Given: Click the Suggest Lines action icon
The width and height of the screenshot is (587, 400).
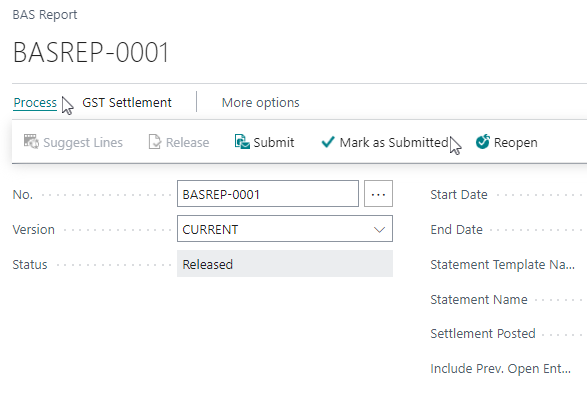Looking at the screenshot, I should click(x=31, y=142).
